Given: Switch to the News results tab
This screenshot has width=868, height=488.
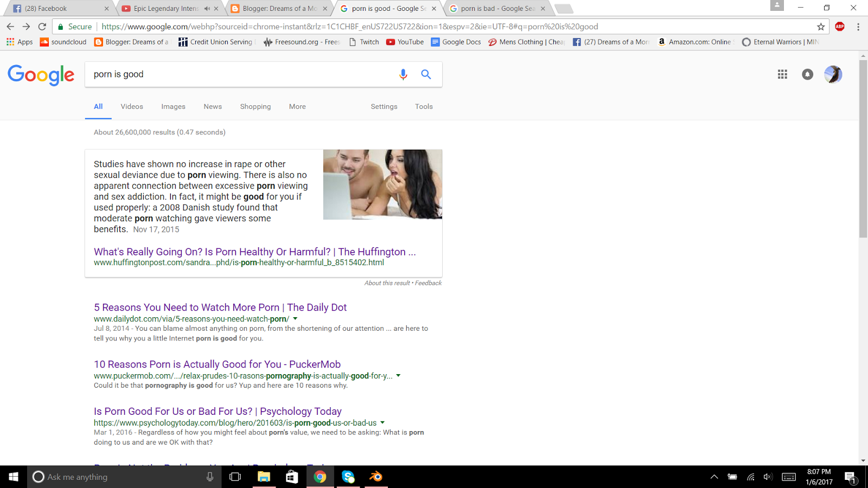Looking at the screenshot, I should click(x=213, y=106).
